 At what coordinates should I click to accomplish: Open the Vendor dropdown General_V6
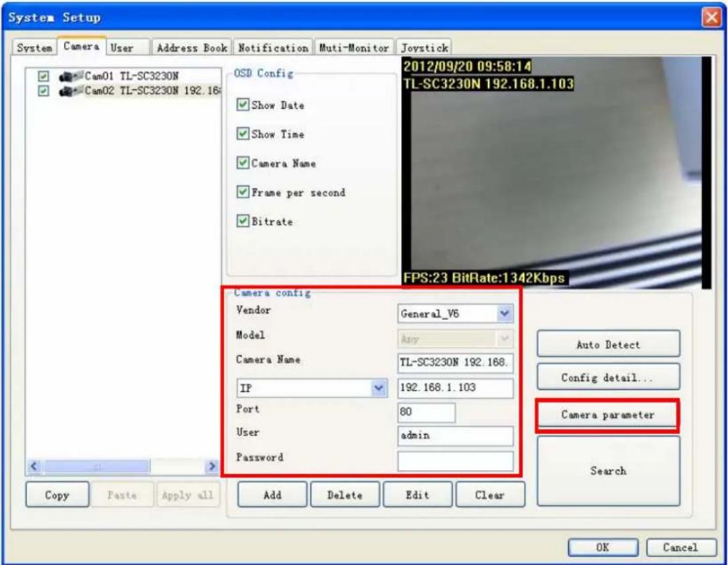tap(455, 314)
